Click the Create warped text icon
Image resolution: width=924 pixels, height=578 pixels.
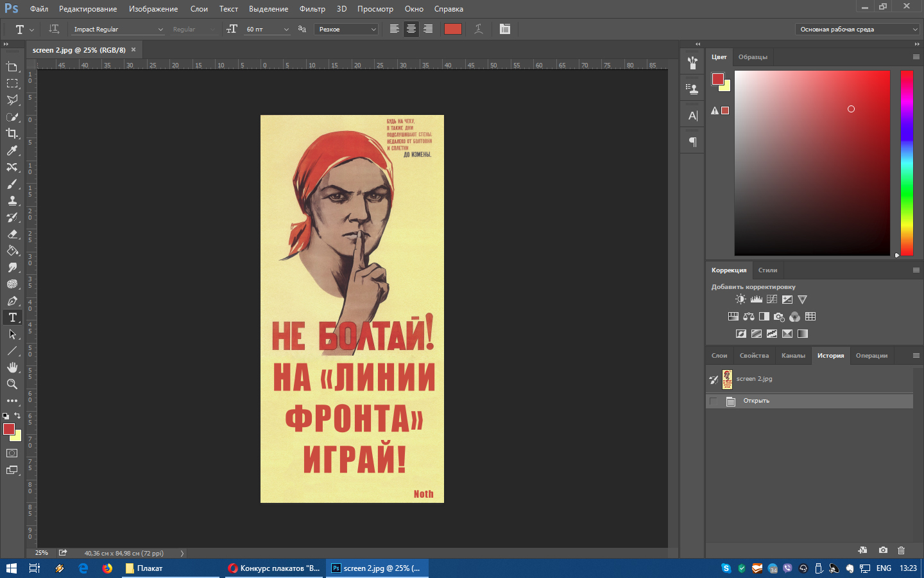[x=478, y=29]
